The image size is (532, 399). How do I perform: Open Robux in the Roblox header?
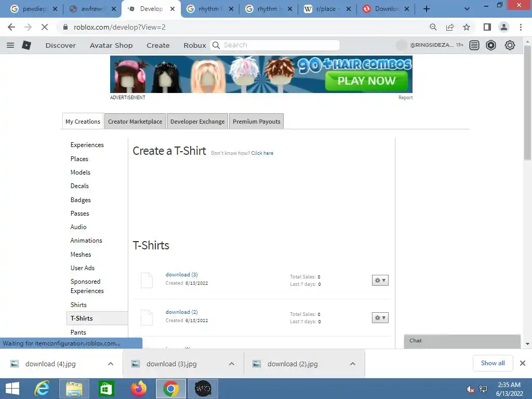coord(195,45)
